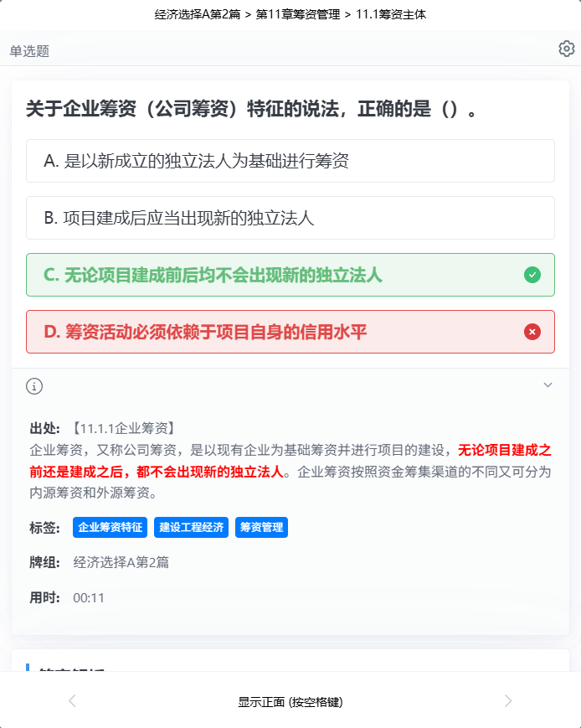Open the 企业筹资特征 tag
This screenshot has height=728, width=581.
(x=110, y=528)
